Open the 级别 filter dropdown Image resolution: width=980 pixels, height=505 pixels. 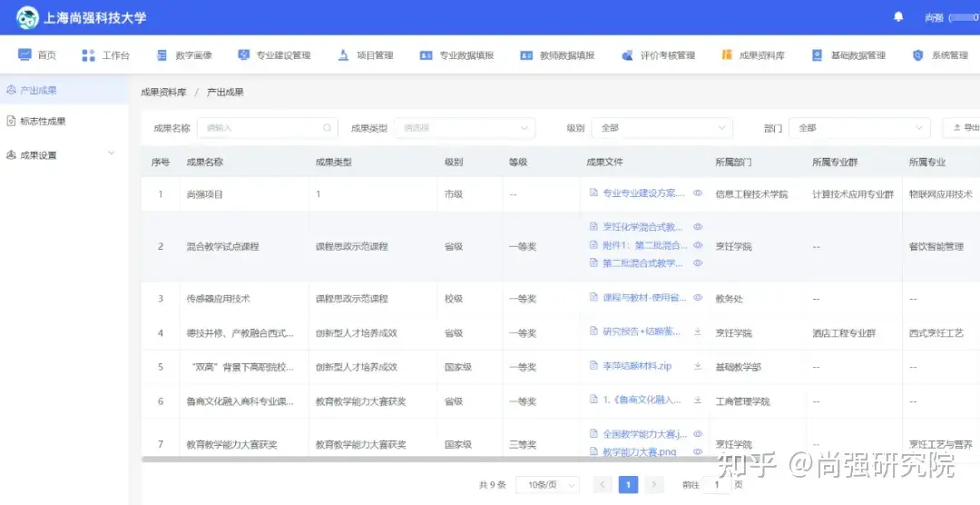click(661, 128)
